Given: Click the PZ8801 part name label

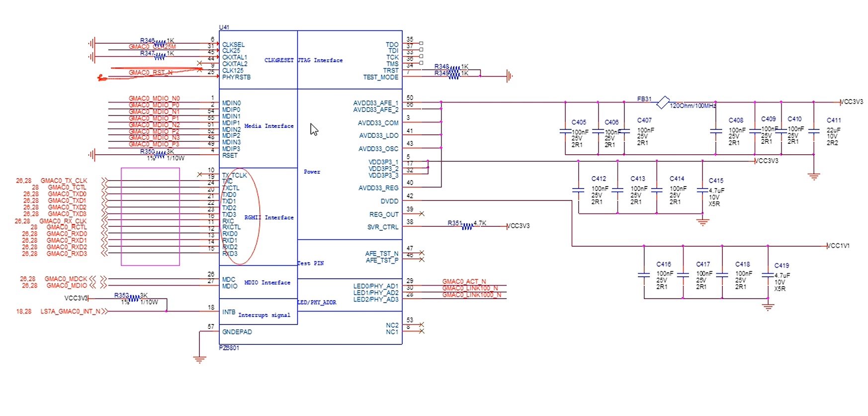Looking at the screenshot, I should [x=229, y=348].
